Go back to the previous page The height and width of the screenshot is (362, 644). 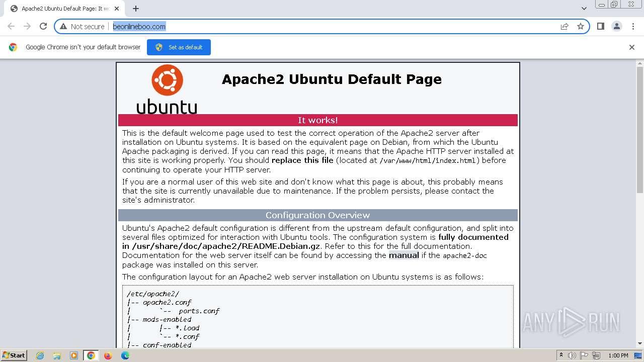coord(11,26)
